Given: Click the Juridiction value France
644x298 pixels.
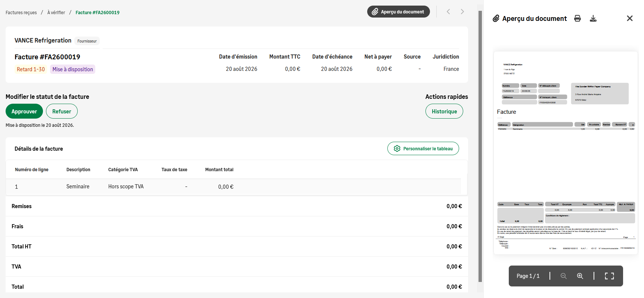Looking at the screenshot, I should (451, 69).
